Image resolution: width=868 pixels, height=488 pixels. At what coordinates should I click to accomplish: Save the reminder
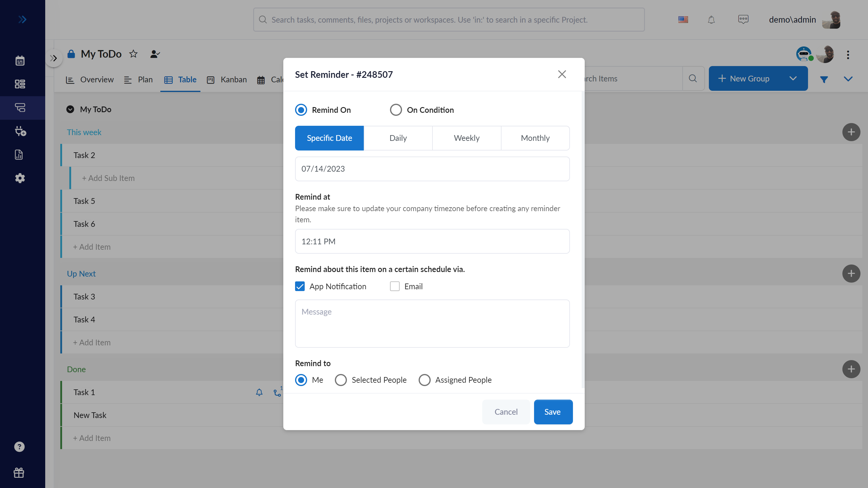click(553, 412)
